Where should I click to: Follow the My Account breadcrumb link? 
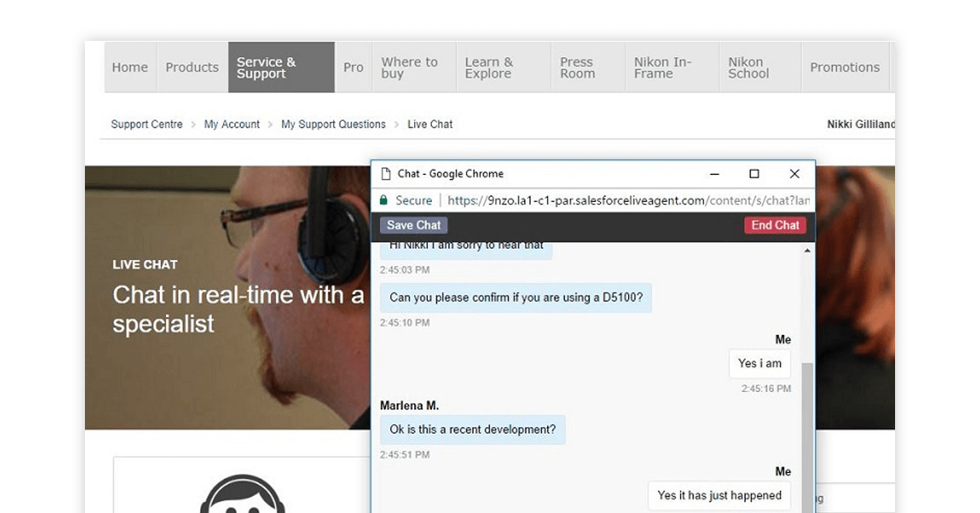pos(232,124)
